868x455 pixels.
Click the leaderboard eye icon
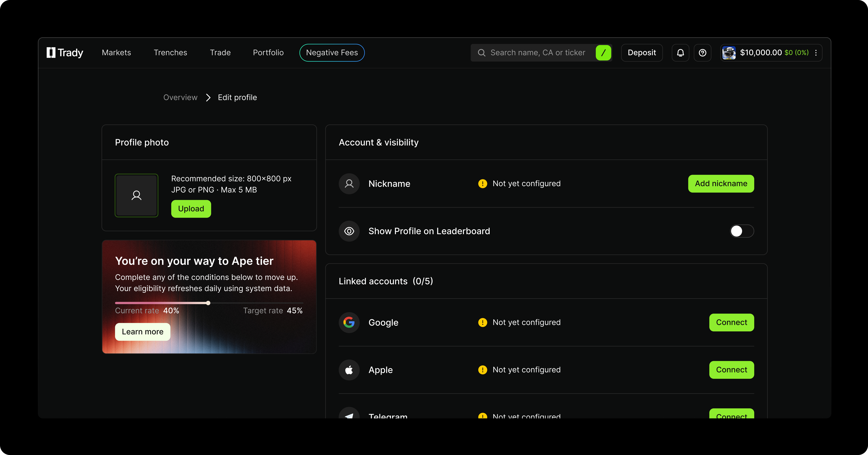click(349, 231)
